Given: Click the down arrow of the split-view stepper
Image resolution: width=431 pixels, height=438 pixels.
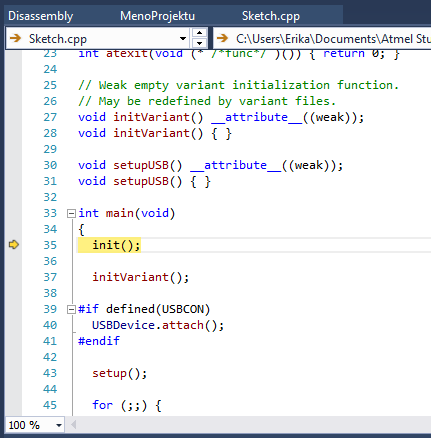Looking at the screenshot, I should [x=199, y=44].
